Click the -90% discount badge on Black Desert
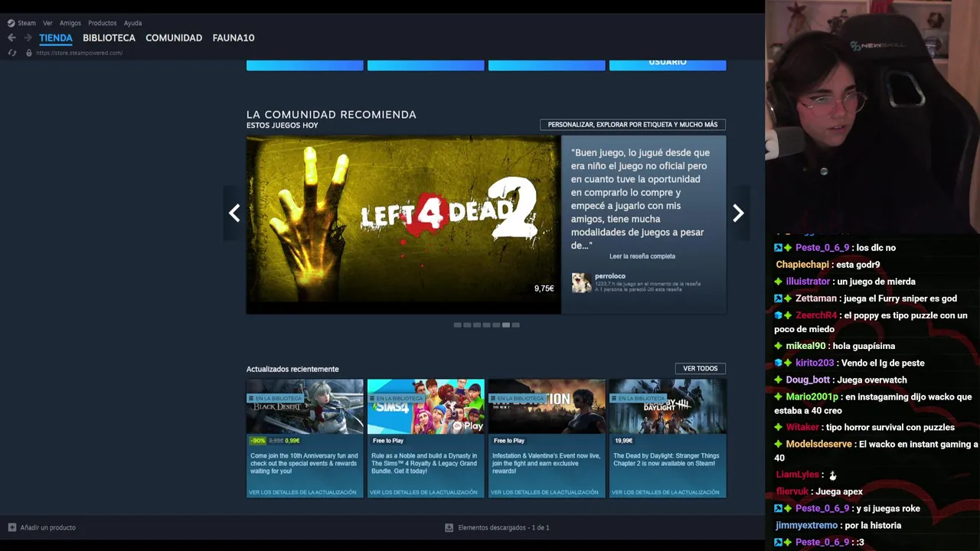The width and height of the screenshot is (980, 551). [257, 441]
